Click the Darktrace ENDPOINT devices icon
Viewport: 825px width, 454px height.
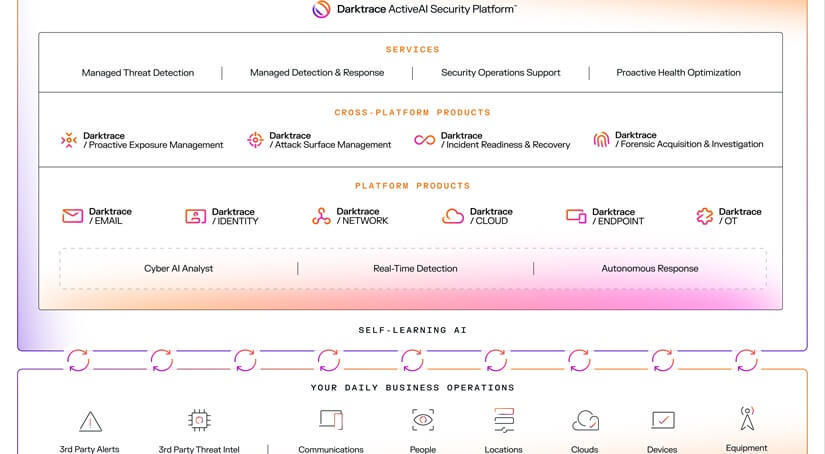pyautogui.click(x=576, y=216)
